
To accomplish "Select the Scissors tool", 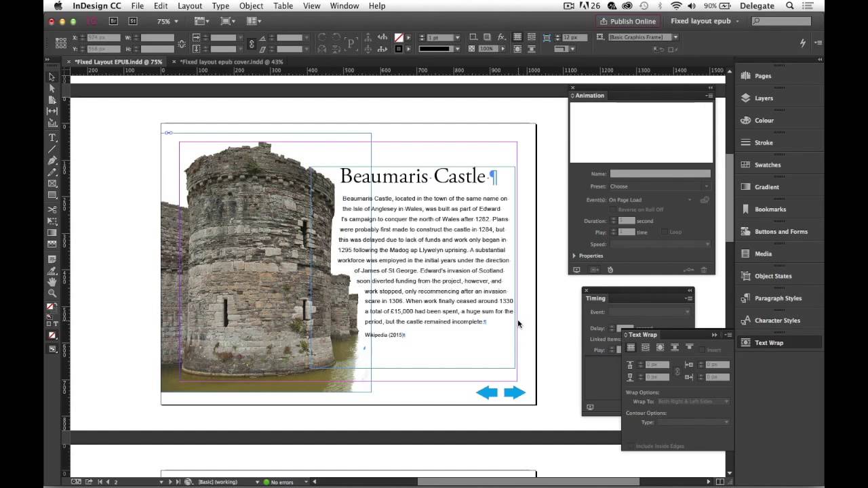I will pyautogui.click(x=52, y=209).
